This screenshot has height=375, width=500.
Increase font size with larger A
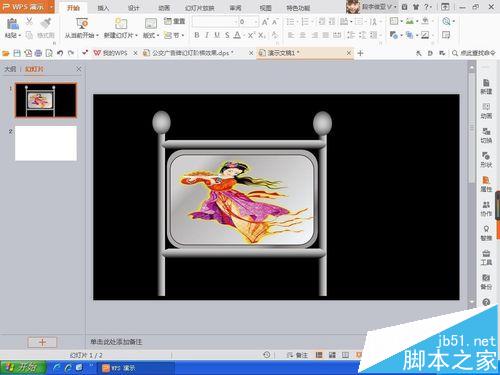(265, 22)
